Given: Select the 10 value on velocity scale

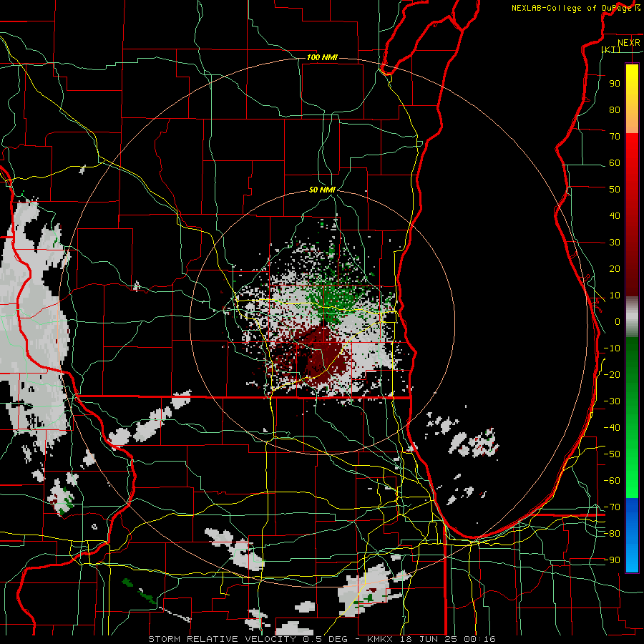Looking at the screenshot, I should [615, 296].
